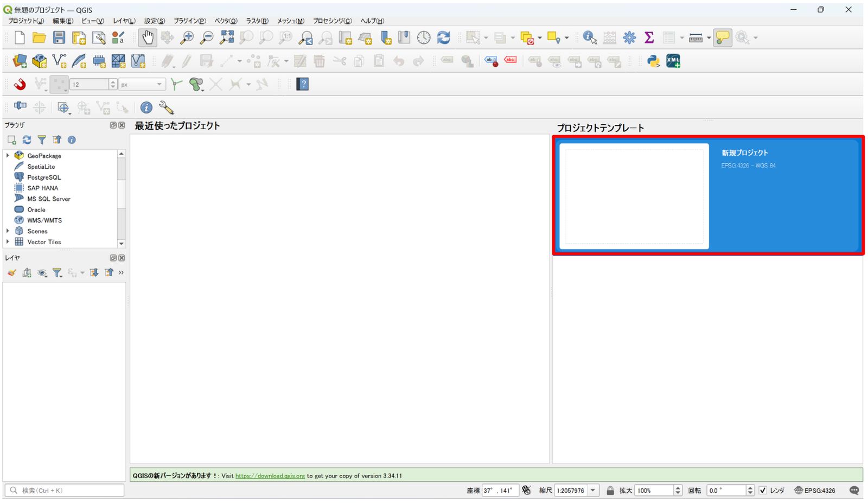Create a new blank project from toolbar

(x=20, y=37)
